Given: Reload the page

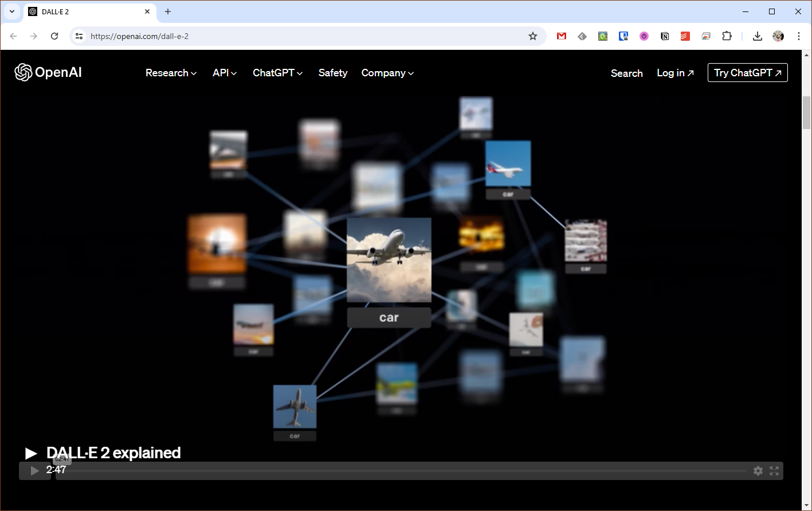Looking at the screenshot, I should (54, 36).
